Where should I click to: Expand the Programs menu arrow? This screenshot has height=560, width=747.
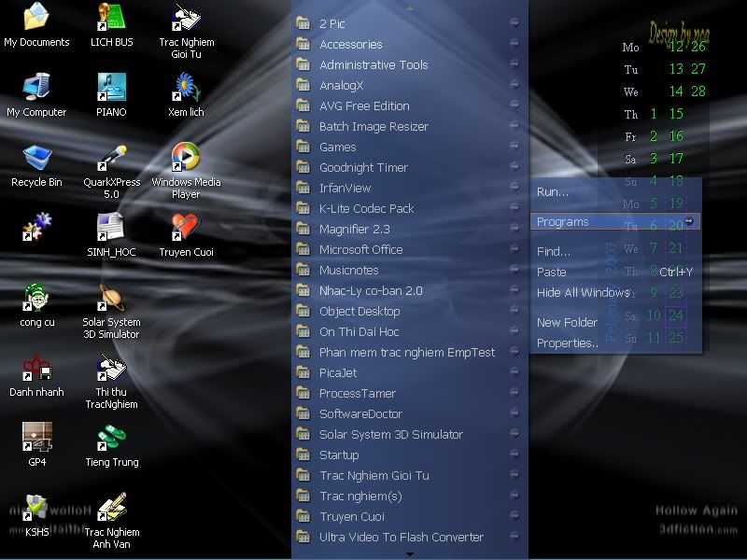tap(689, 221)
